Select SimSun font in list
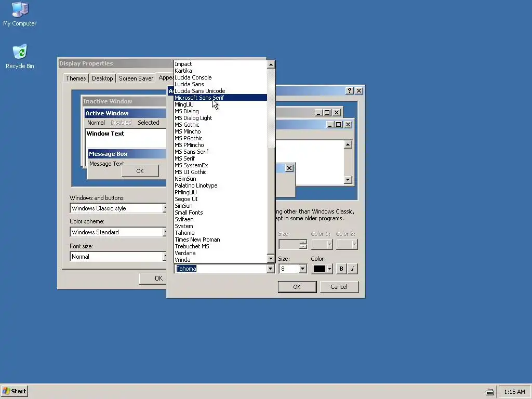Screen dimensions: 532x399 pyautogui.click(x=220, y=206)
